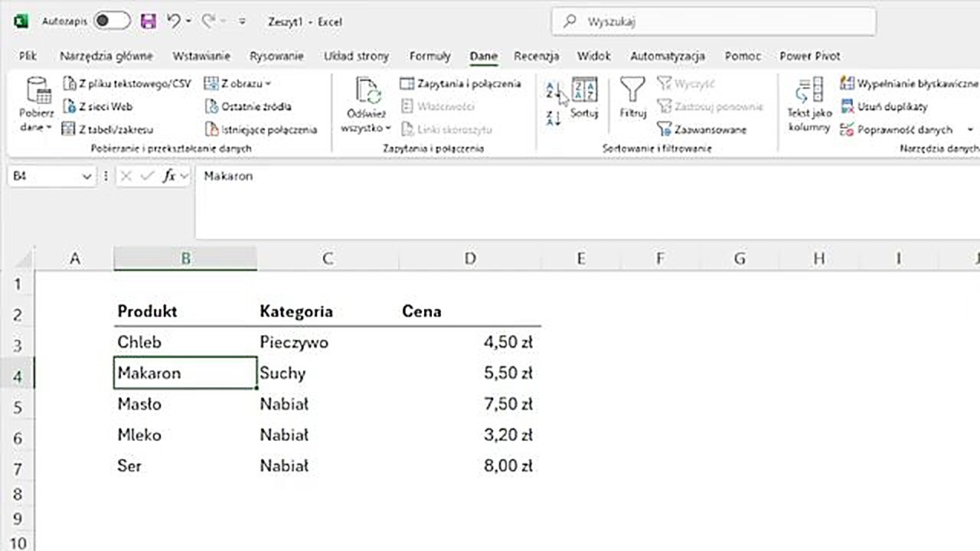Click the Wyszukaj search box
The image size is (980, 551).
click(x=714, y=21)
